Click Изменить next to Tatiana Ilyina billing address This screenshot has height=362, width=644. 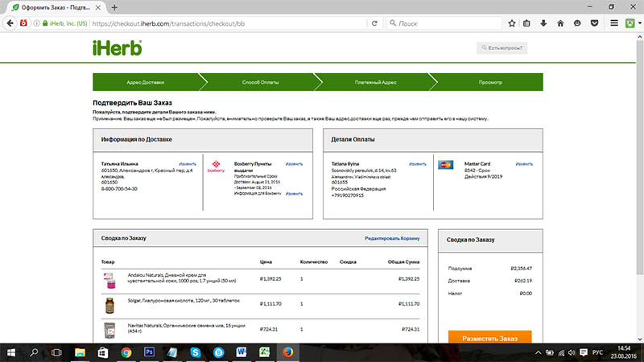[x=417, y=164]
